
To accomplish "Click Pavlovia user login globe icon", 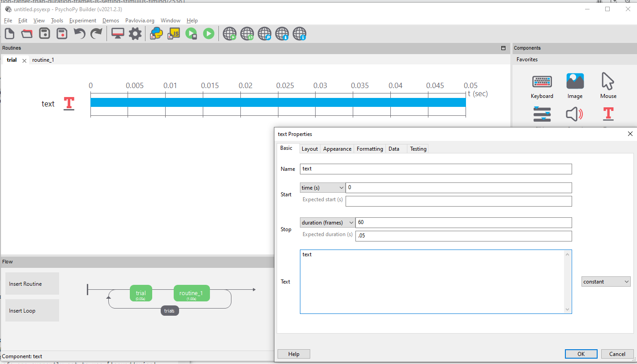I will (x=282, y=34).
